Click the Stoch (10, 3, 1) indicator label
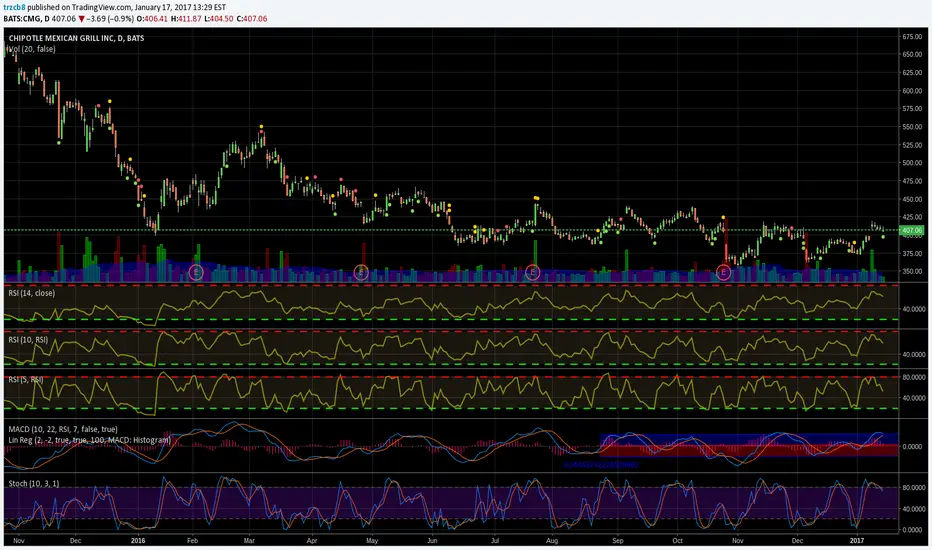 coord(34,483)
